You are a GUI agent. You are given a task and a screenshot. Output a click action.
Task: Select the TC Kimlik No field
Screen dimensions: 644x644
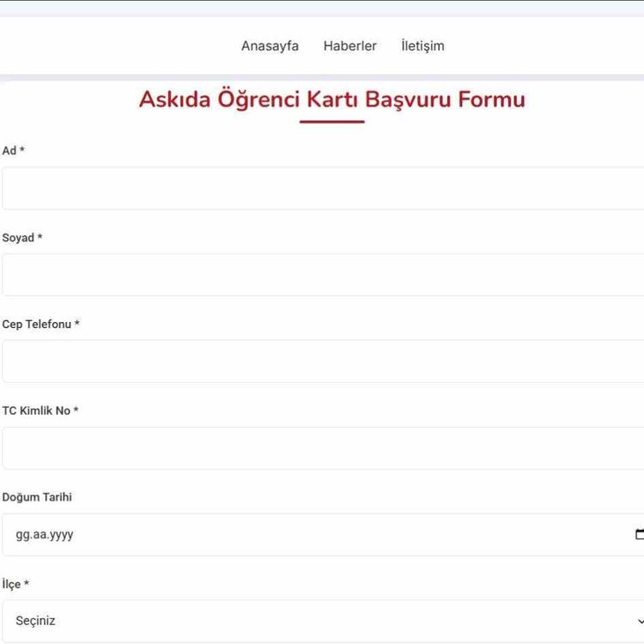click(x=323, y=448)
